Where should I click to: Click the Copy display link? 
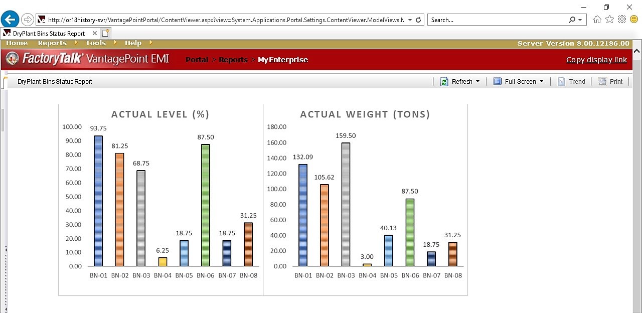pos(596,60)
